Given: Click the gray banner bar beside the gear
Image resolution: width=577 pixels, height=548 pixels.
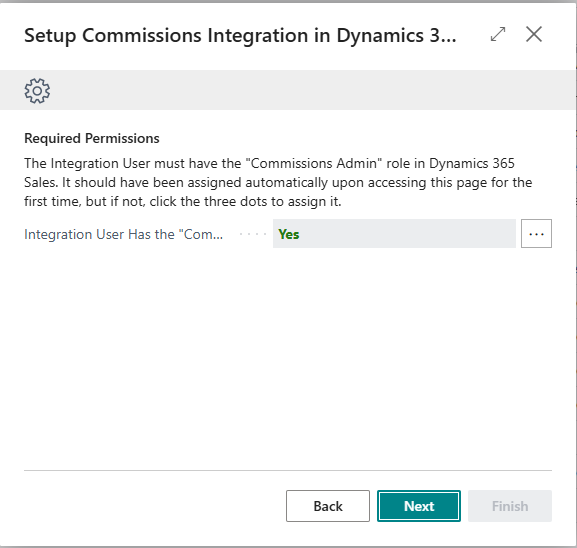Looking at the screenshot, I should (x=313, y=90).
